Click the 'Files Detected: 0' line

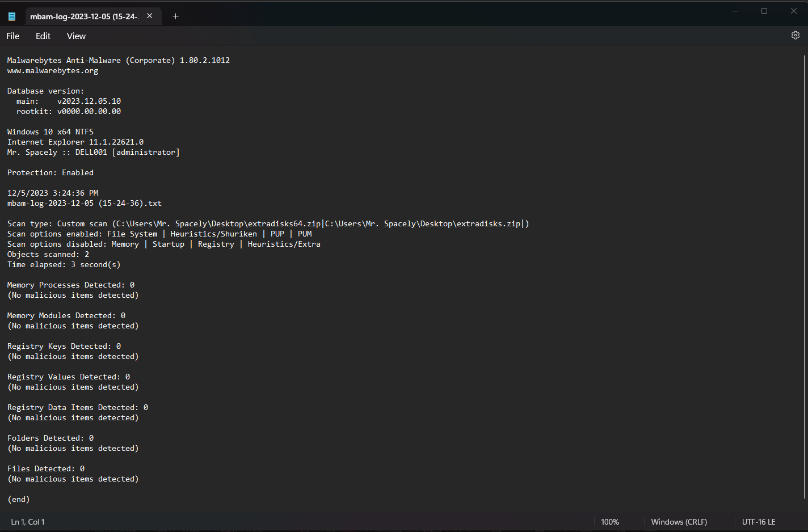pos(46,468)
